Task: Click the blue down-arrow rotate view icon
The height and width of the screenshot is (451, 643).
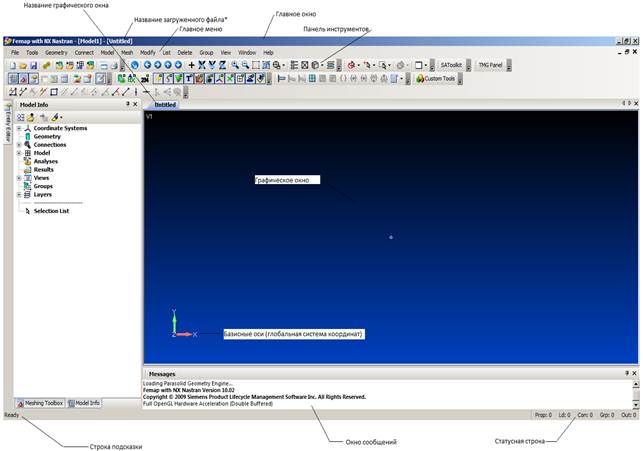Action: point(178,65)
